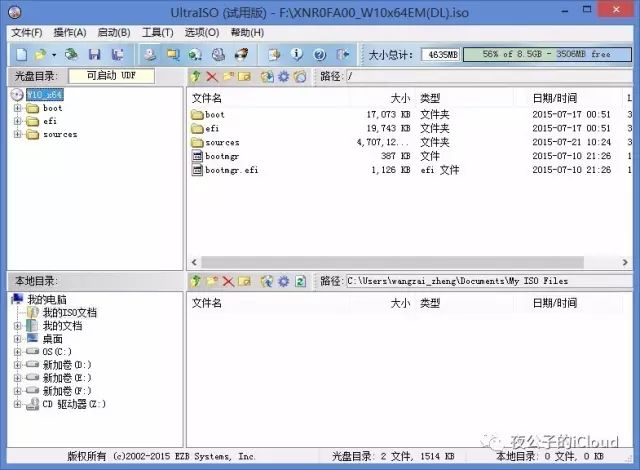Screen dimensions: 640x470
Task: Select the bootmgr.efi file row
Action: [410, 170]
